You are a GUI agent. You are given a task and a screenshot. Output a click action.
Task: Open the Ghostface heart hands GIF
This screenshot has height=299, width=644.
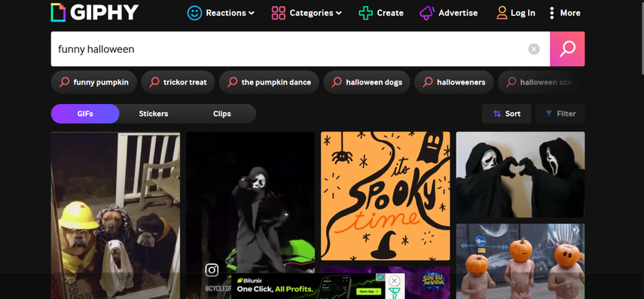(x=520, y=175)
